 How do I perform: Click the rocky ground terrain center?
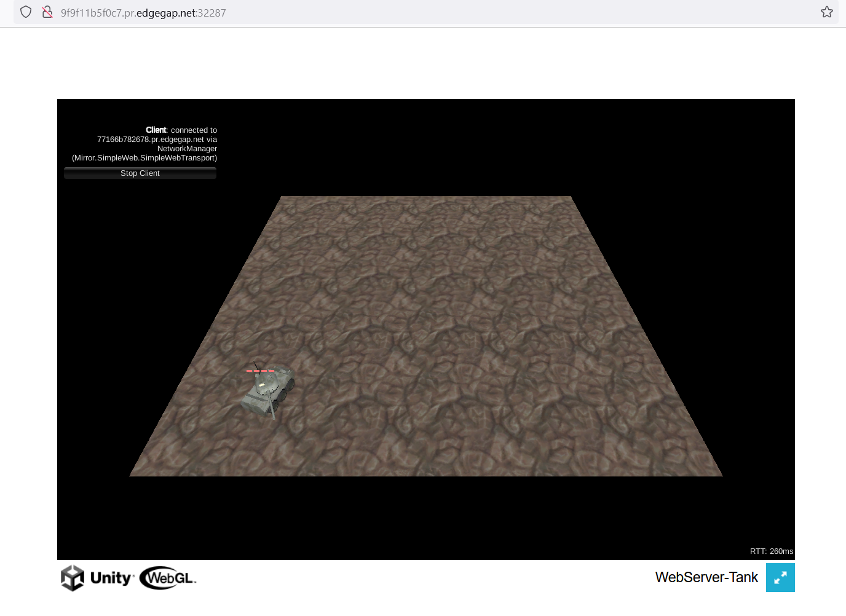click(425, 336)
